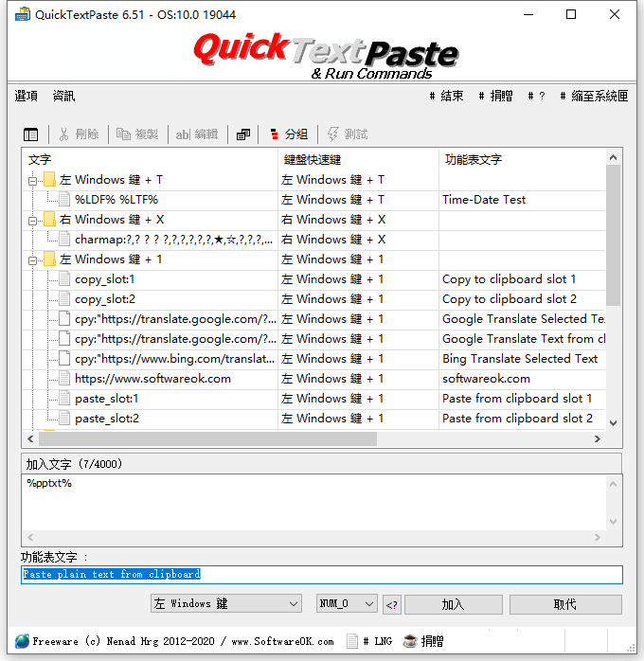This screenshot has width=644, height=661.
Task: Click the document icon beside copy_slot:1
Action: click(64, 279)
